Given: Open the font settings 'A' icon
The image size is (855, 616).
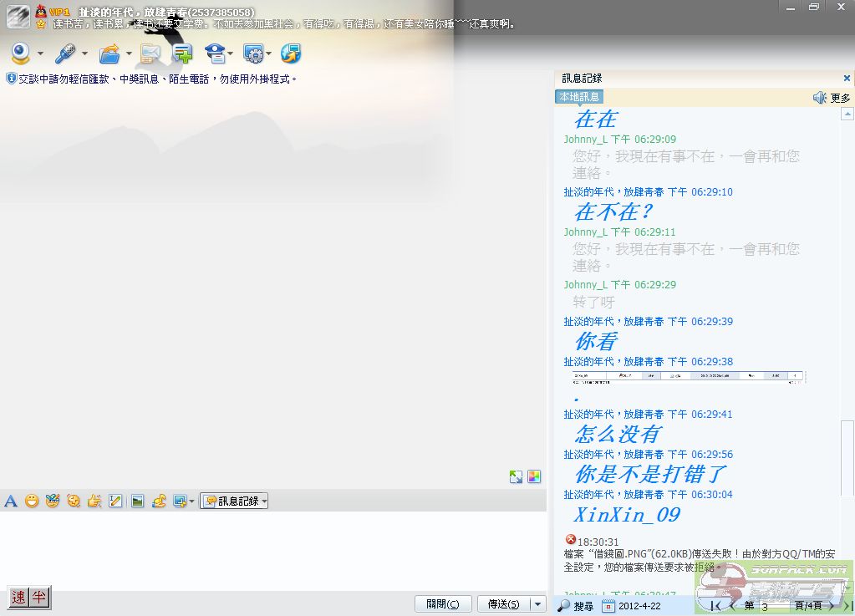Looking at the screenshot, I should [x=11, y=501].
